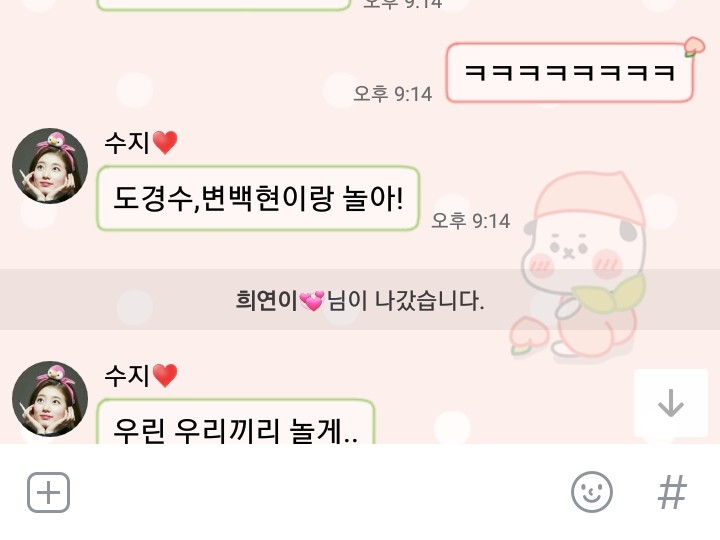This screenshot has width=720, height=540.
Task: Focus the message text input field
Action: [x=320, y=492]
